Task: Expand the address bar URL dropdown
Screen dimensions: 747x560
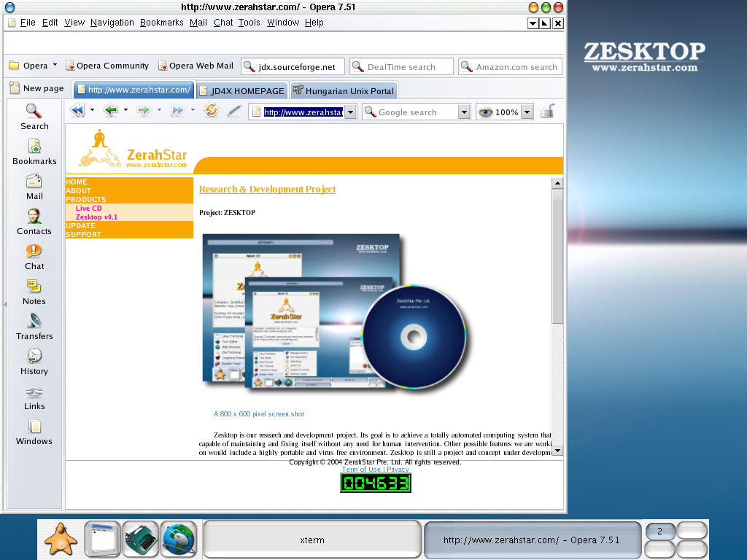Action: [x=351, y=112]
